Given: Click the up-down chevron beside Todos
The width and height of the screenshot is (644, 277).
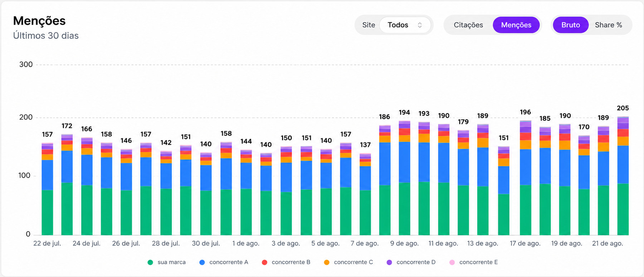Looking at the screenshot, I should [420, 25].
